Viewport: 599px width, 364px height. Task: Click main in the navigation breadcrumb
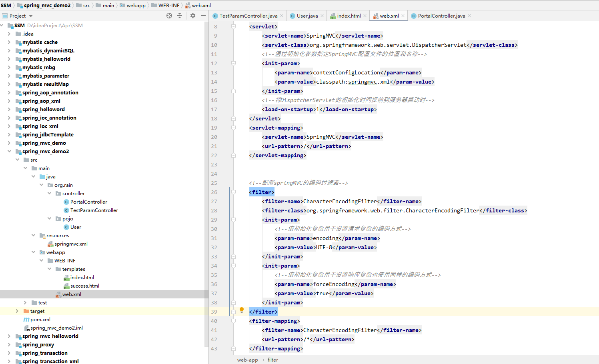[x=108, y=5]
